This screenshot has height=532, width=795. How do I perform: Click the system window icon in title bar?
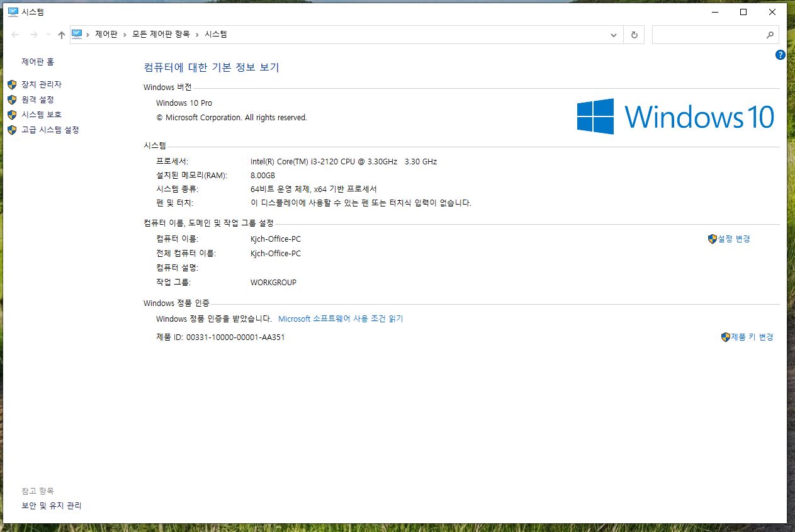13,12
